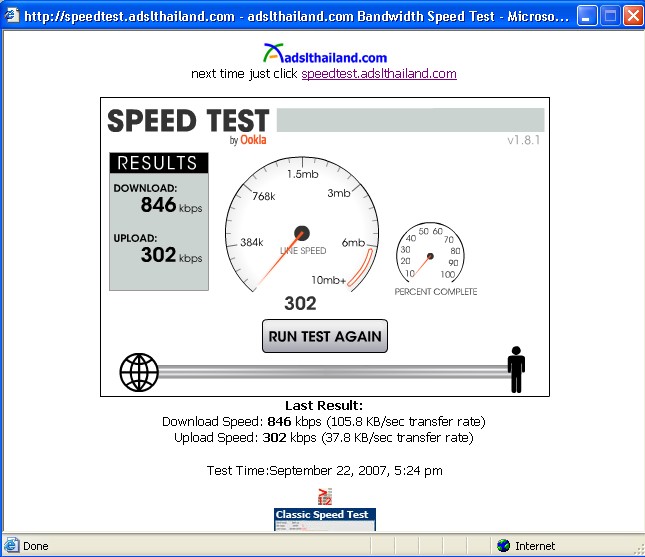Click the Test Time September 22, 2007 text

click(x=325, y=470)
